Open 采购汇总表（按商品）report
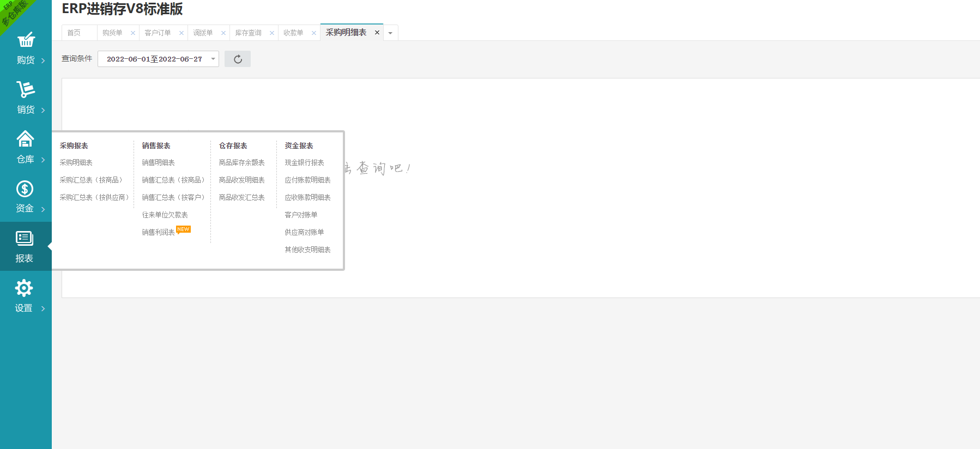 click(93, 180)
